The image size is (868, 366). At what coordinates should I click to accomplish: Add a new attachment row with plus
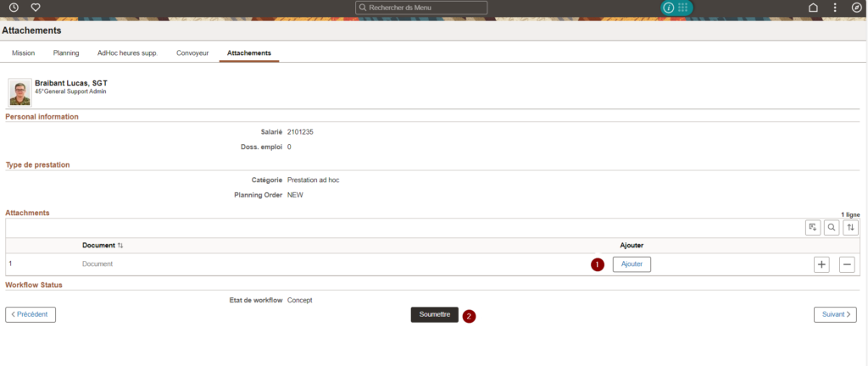(821, 264)
